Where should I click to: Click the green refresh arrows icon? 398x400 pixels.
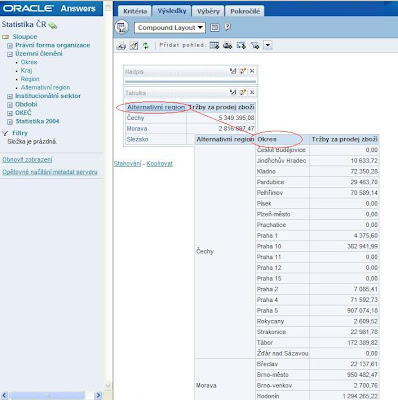pyautogui.click(x=145, y=46)
